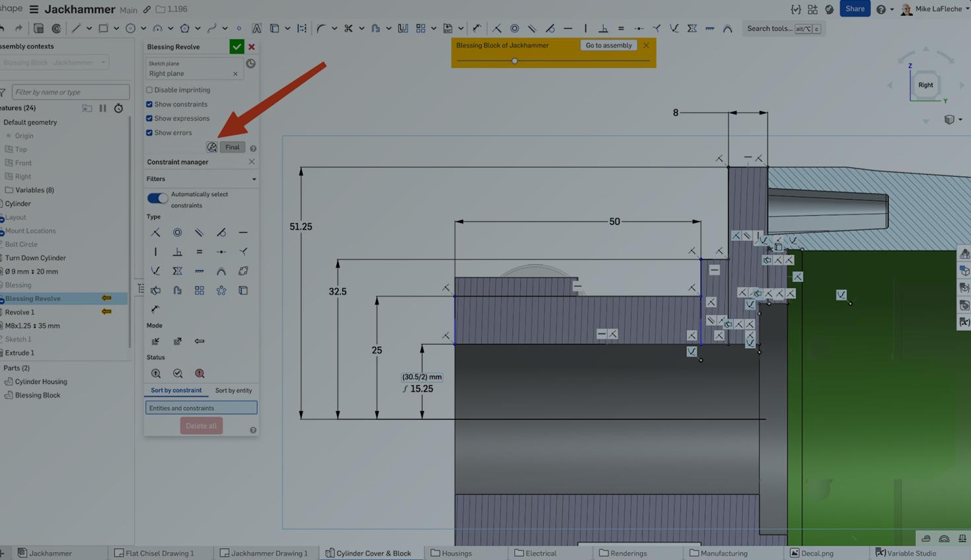Click the Filter by name or type field
This screenshot has width=971, height=560.
tap(70, 92)
